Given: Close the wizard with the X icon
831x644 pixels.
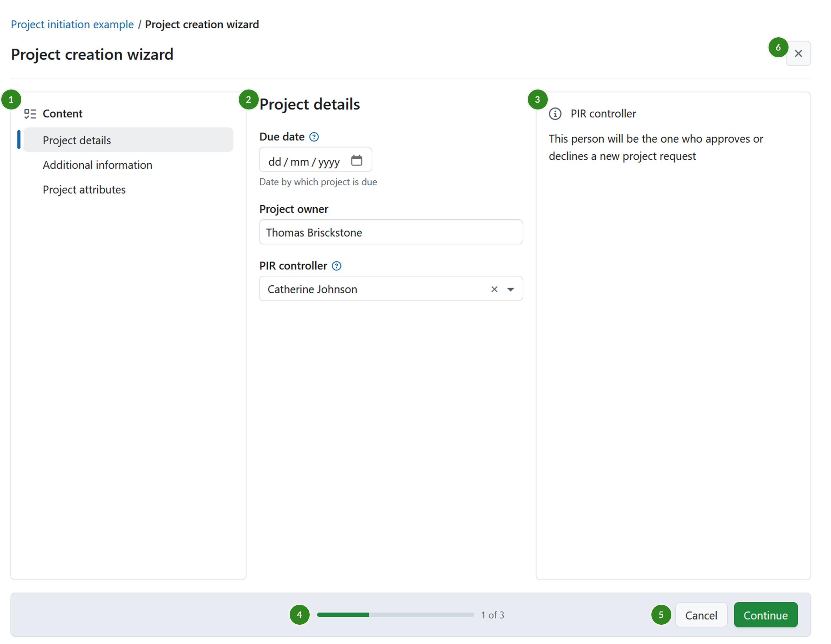Looking at the screenshot, I should pyautogui.click(x=798, y=53).
